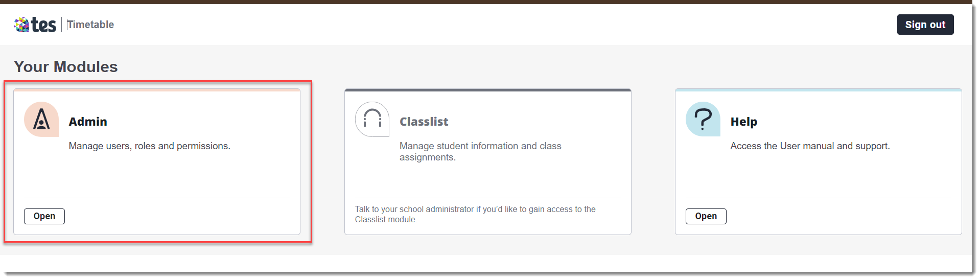Click the "tes" wordmark text in header
Viewport: 980px width, 280px height.
tap(43, 25)
